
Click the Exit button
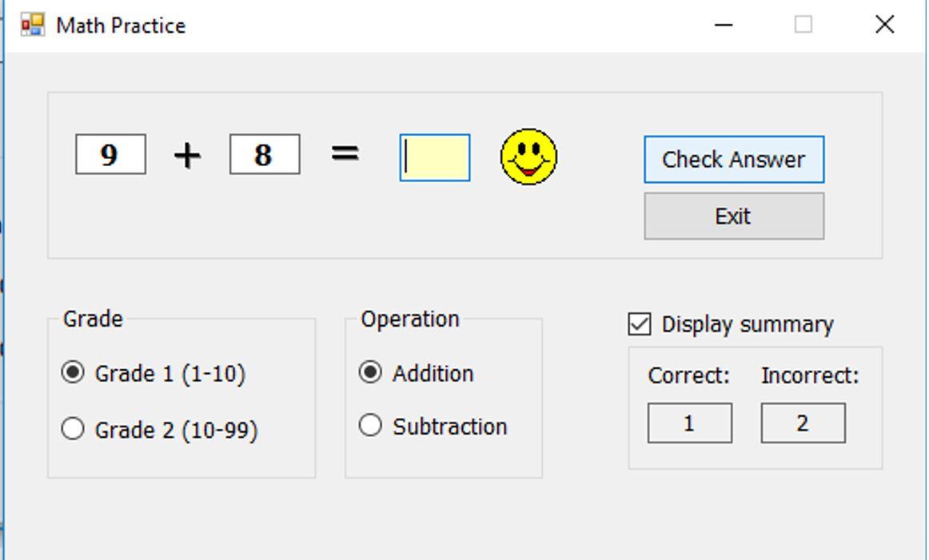click(x=732, y=215)
